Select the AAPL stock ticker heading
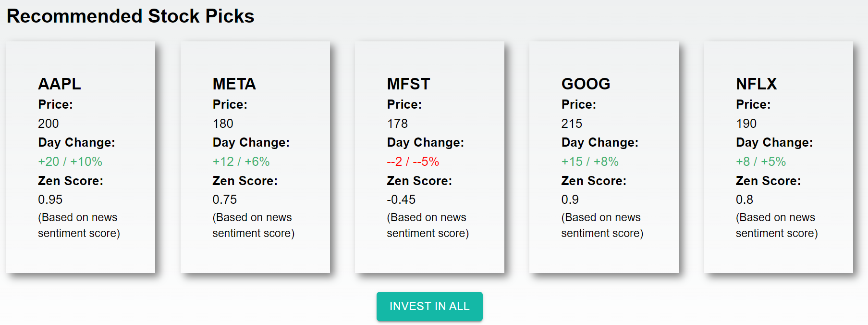The width and height of the screenshot is (868, 325). tap(60, 84)
